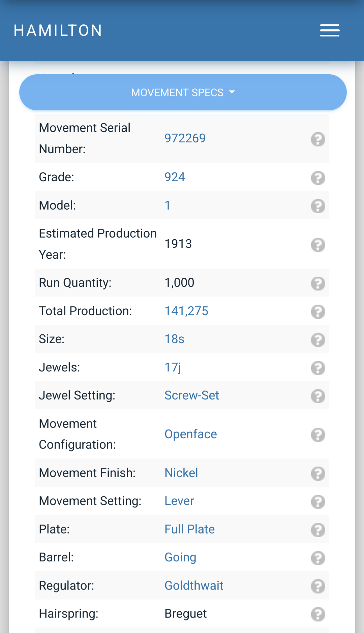Click the Goldthwait regulator link

coord(194,586)
